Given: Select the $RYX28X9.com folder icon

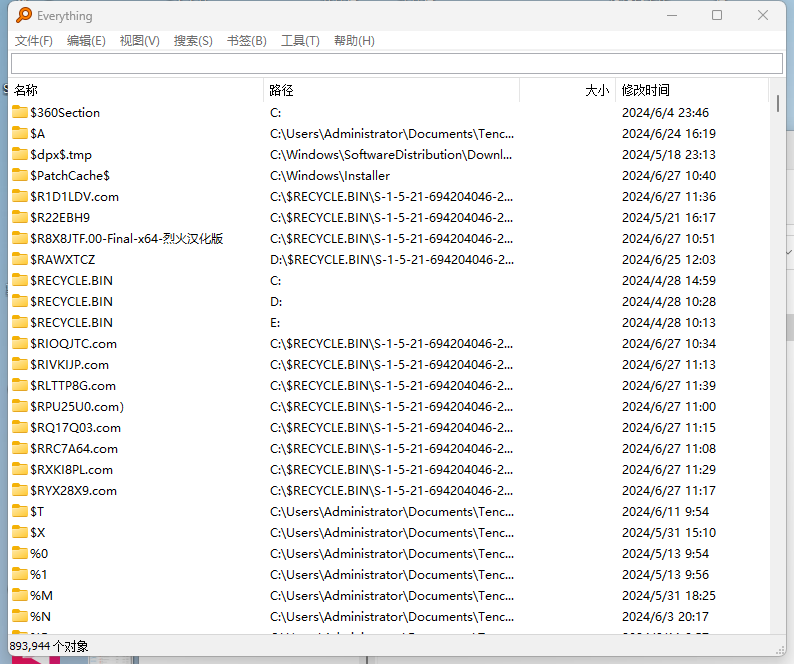Looking at the screenshot, I should click(x=19, y=490).
